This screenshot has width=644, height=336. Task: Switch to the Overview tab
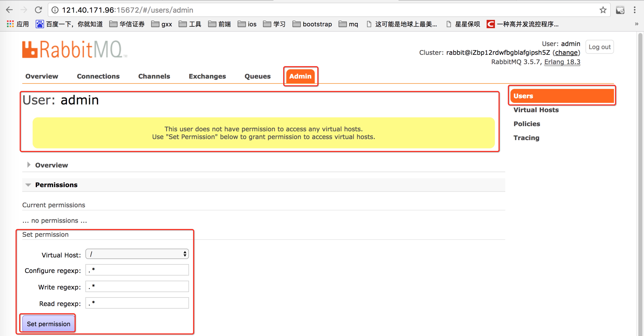click(x=42, y=76)
